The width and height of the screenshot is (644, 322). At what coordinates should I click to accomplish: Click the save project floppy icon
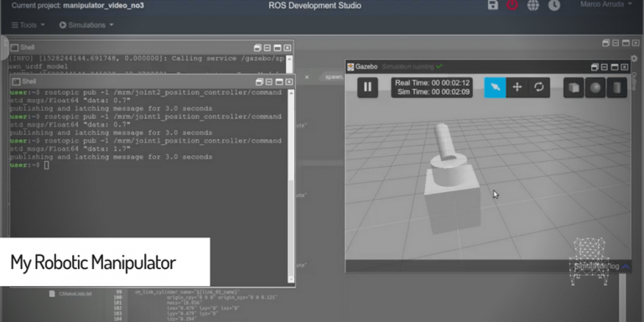493,5
